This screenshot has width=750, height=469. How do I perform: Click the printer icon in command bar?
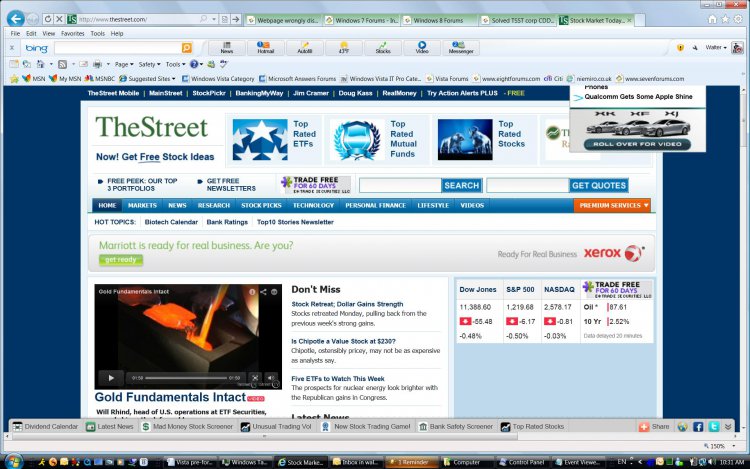97,64
